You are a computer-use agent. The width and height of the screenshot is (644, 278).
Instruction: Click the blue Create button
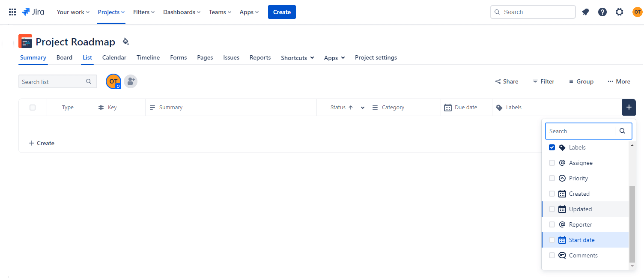(x=281, y=12)
